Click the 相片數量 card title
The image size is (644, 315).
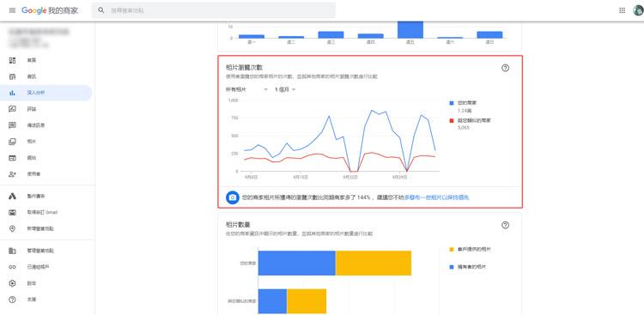coord(238,225)
